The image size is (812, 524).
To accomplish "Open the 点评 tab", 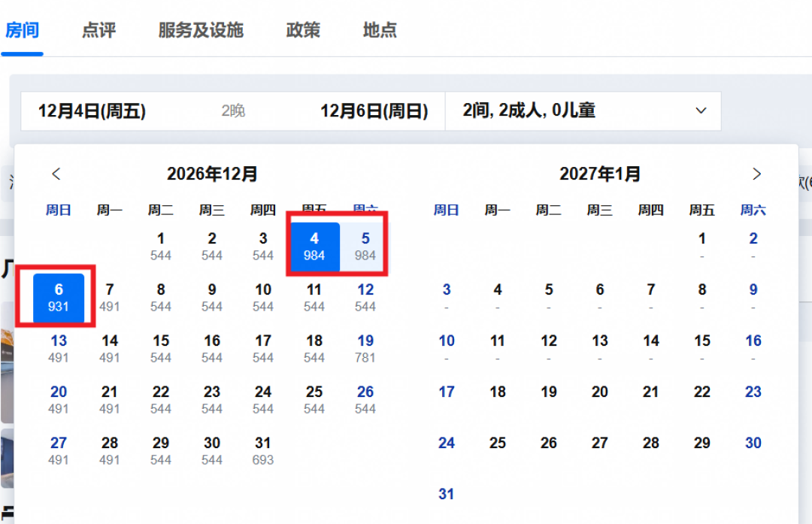I will 99,30.
